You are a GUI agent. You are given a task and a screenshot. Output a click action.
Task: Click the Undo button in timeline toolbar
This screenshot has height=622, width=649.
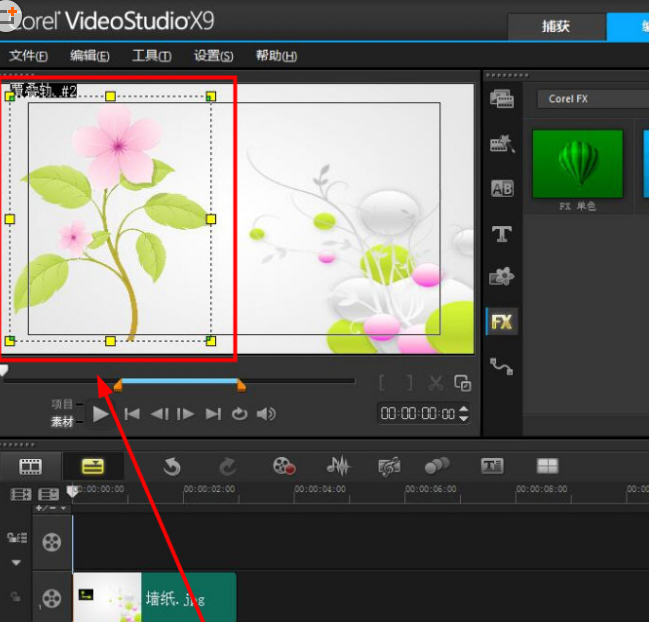[x=172, y=466]
